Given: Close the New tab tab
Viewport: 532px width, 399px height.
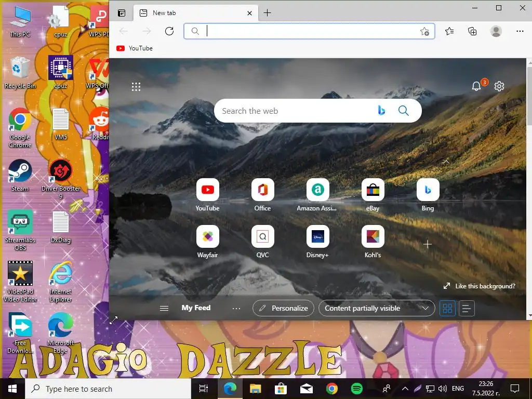Looking at the screenshot, I should tap(250, 13).
